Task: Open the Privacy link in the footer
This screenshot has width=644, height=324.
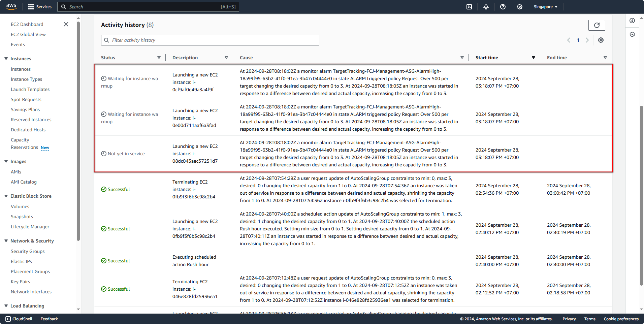Action: pyautogui.click(x=569, y=319)
